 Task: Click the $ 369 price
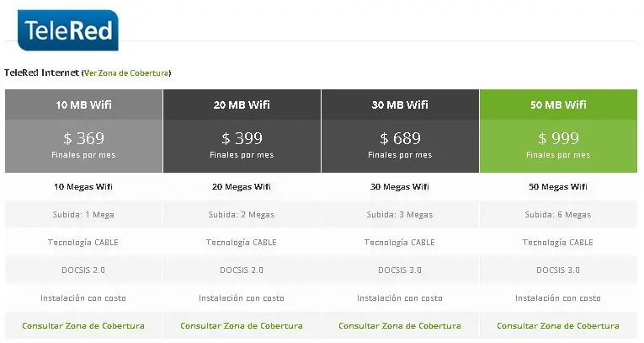84,138
